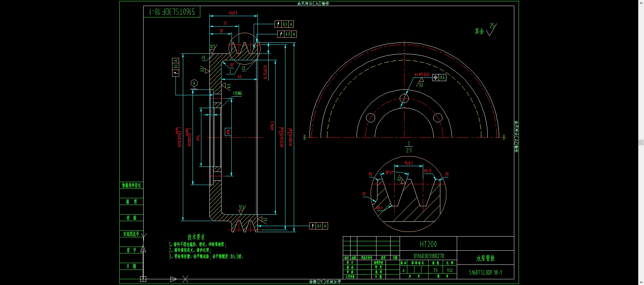The image size is (644, 285).
Task: Click the 水泵带轮 part name in title block
Action: coord(485,258)
